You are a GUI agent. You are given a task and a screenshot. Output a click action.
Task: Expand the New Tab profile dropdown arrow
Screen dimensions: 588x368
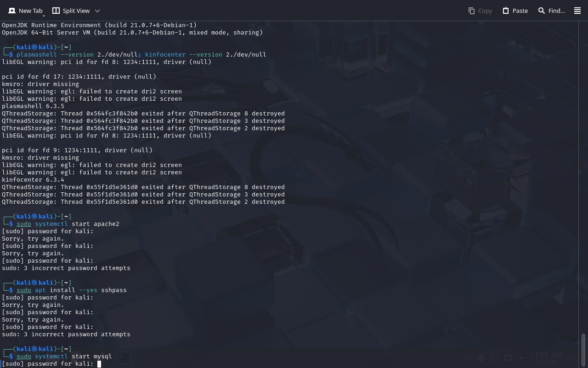(44, 15)
